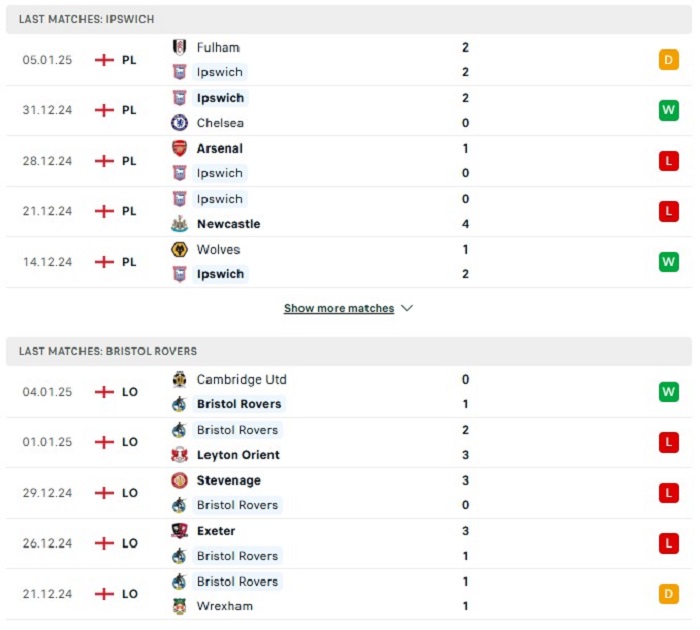Open the Ipswich vs Chelsea match row
The width and height of the screenshot is (700, 630).
pos(349,110)
